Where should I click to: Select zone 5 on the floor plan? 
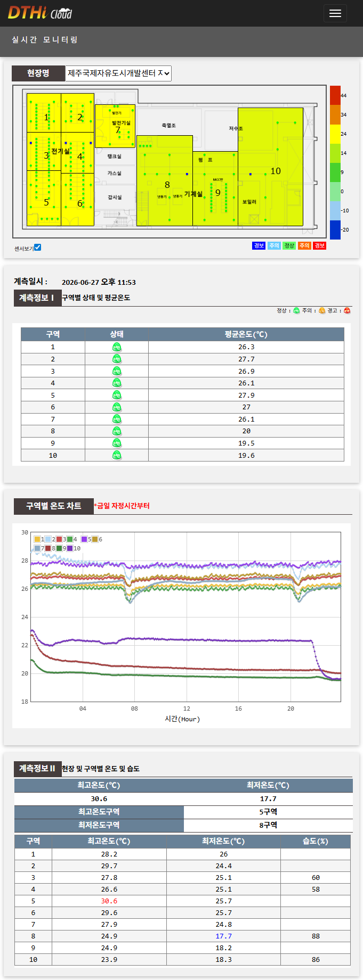coord(44,198)
